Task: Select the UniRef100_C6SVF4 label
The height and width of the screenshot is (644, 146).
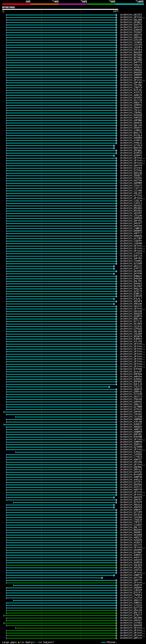Action: pos(131,47)
